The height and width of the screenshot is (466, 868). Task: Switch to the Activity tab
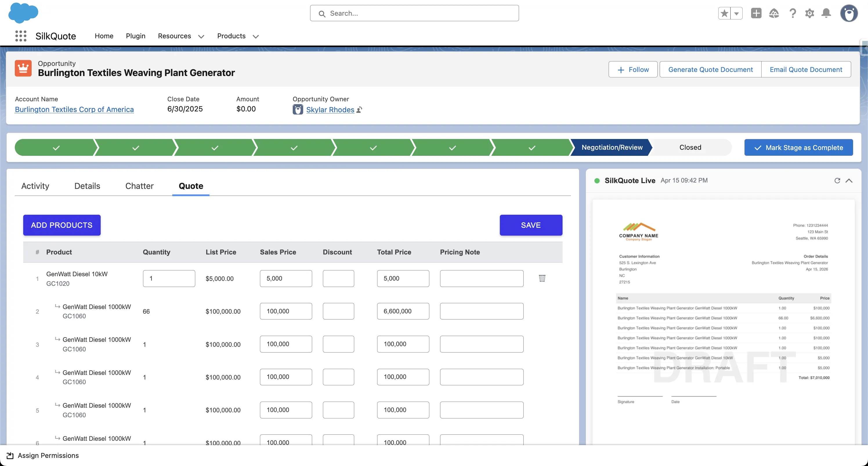tap(35, 186)
